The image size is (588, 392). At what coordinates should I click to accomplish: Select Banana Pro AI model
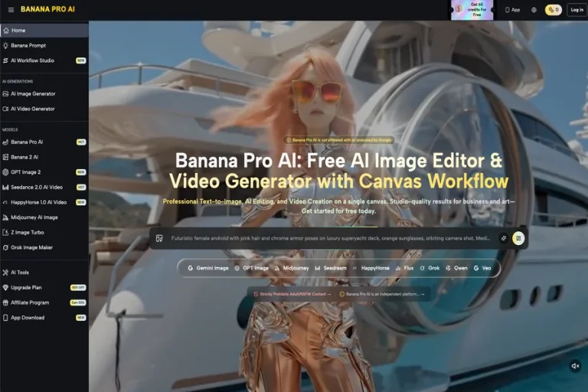point(44,142)
